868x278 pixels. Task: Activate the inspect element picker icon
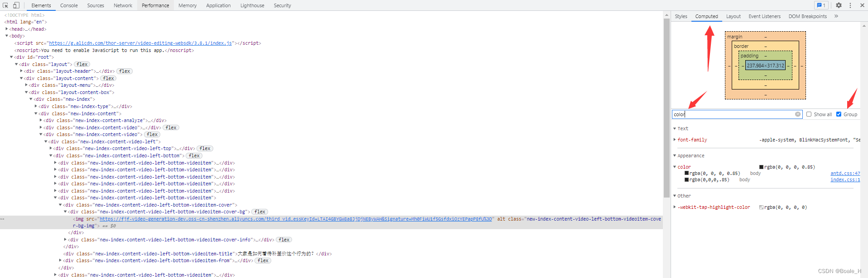[5, 5]
